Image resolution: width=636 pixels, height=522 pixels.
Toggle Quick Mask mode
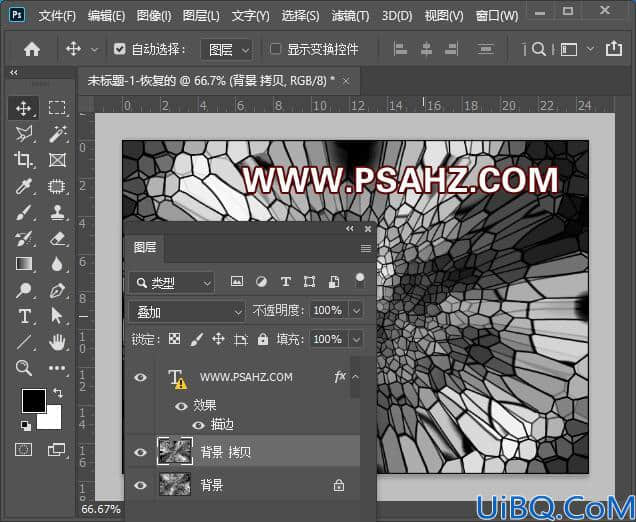pyautogui.click(x=23, y=449)
